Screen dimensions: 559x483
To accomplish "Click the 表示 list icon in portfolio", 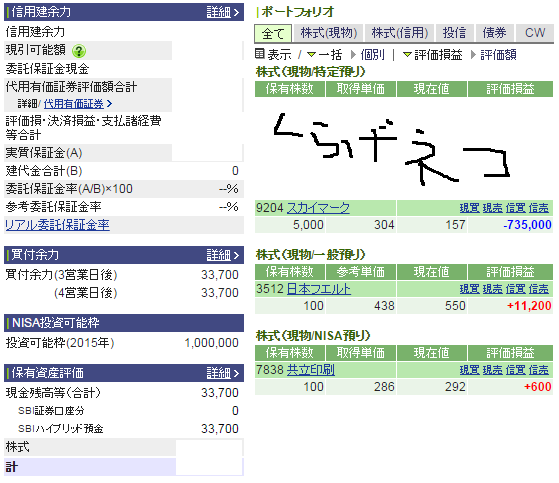I will [x=260, y=54].
